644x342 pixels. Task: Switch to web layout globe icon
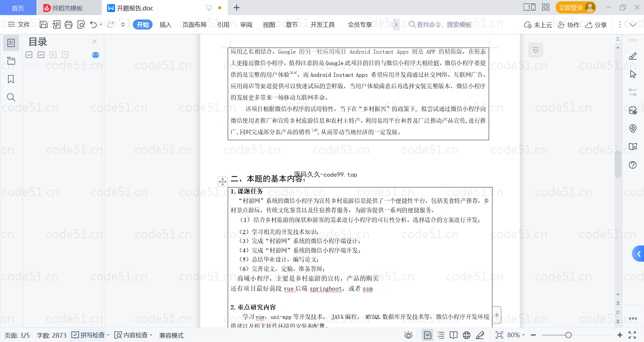coord(467,335)
